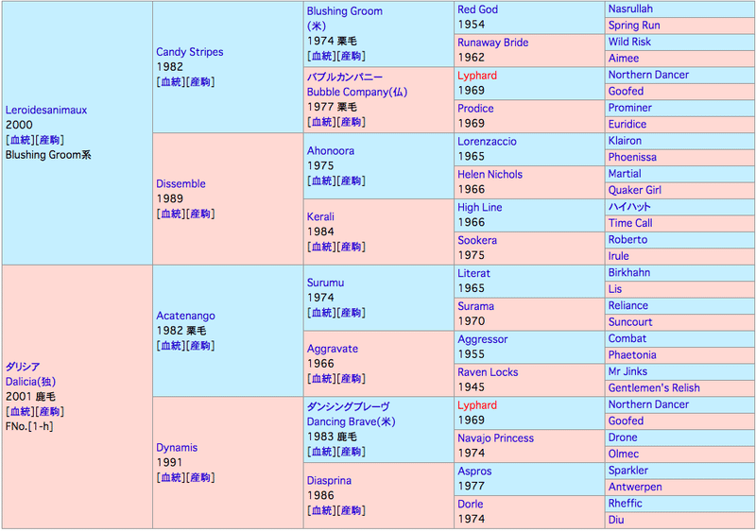The image size is (756, 532).
Task: Open the Gentlemen's Relish link
Action: [x=654, y=387]
